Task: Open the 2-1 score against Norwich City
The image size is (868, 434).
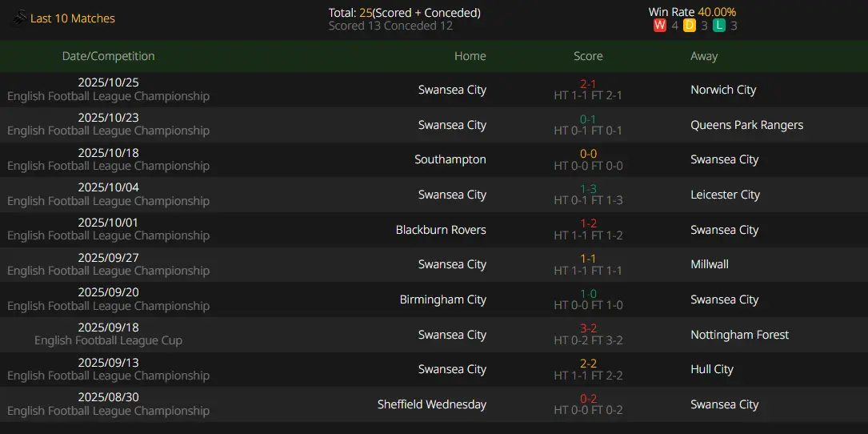Action: pyautogui.click(x=588, y=84)
